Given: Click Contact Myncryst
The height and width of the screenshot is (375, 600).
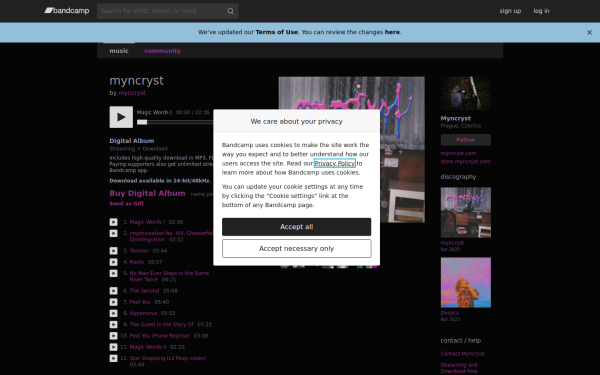Looking at the screenshot, I should (463, 354).
